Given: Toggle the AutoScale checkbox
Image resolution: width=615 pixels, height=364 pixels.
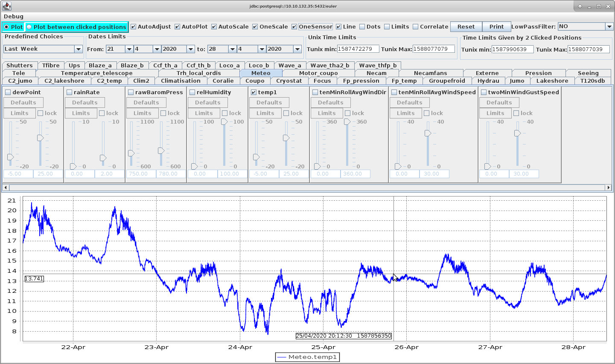Looking at the screenshot, I should pyautogui.click(x=214, y=27).
